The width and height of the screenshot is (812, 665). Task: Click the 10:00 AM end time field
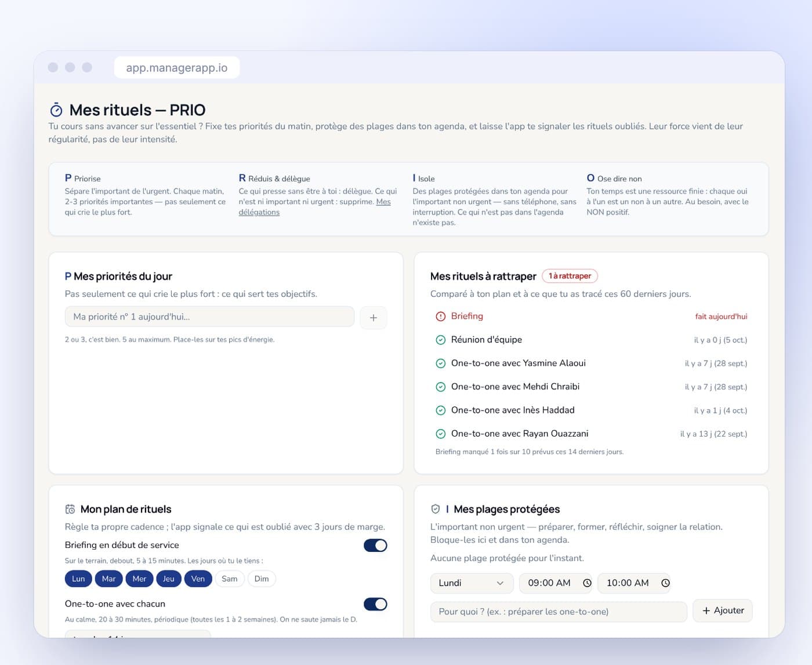point(634,583)
